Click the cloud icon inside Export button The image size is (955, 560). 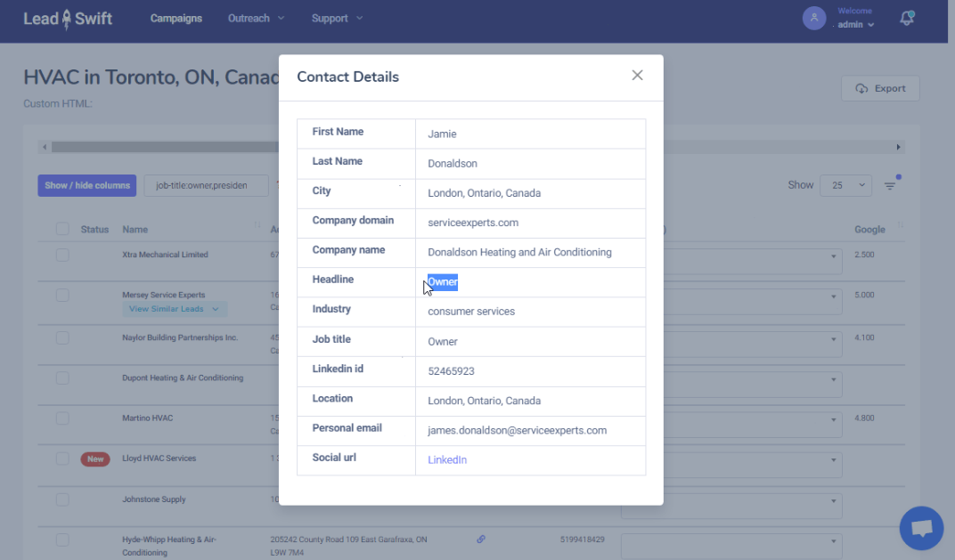tap(861, 88)
